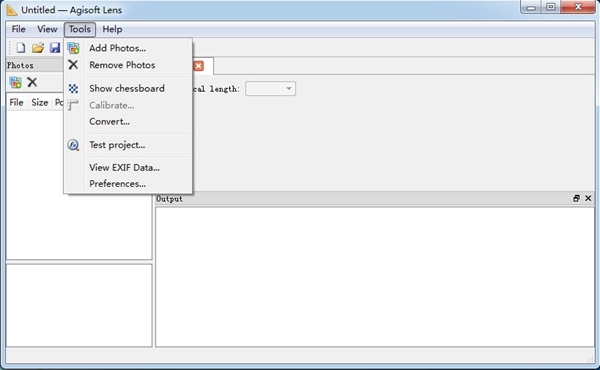
Task: Click inside the Output text area
Action: coord(375,277)
